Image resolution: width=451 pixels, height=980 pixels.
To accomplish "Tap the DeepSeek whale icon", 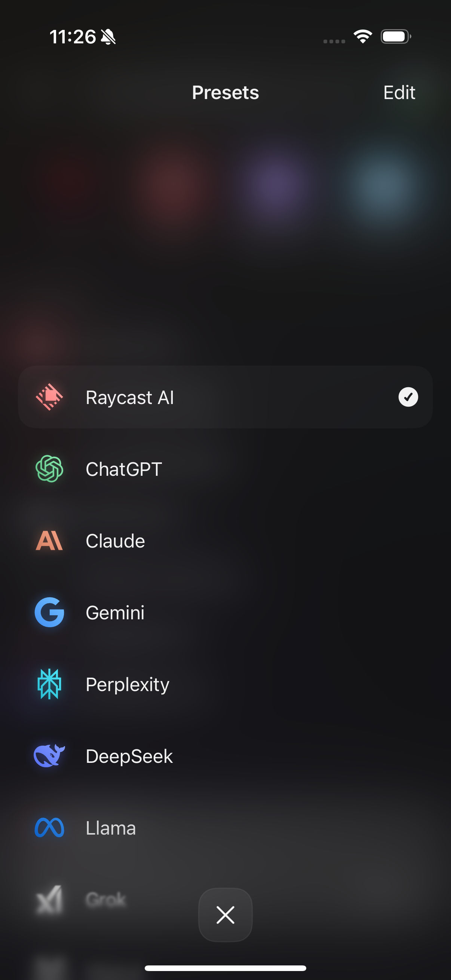I will click(49, 755).
